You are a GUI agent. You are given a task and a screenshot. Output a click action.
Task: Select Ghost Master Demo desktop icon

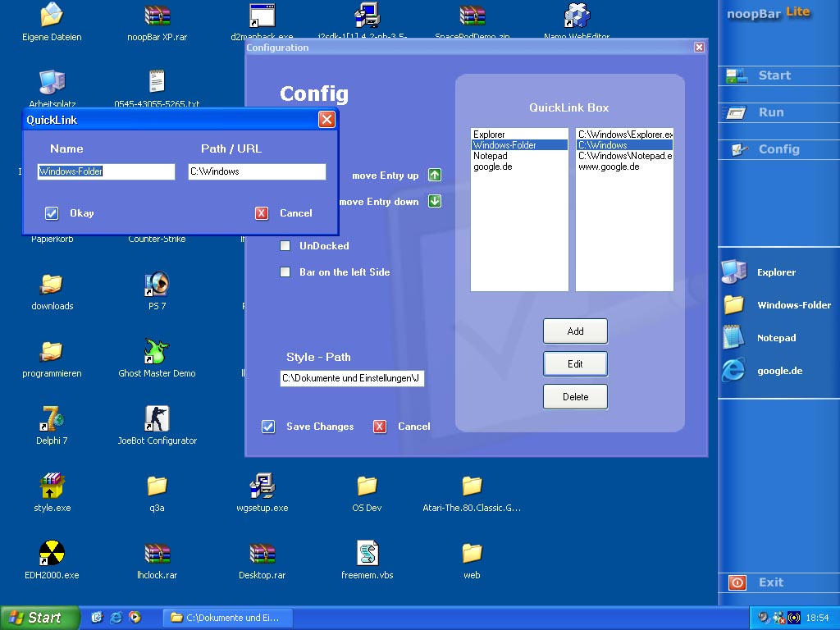pyautogui.click(x=157, y=359)
